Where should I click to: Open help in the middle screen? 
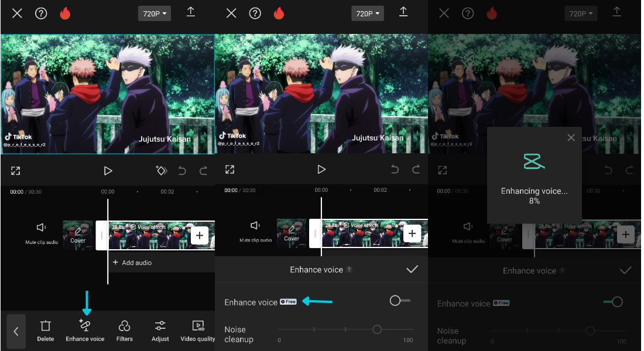[x=255, y=13]
